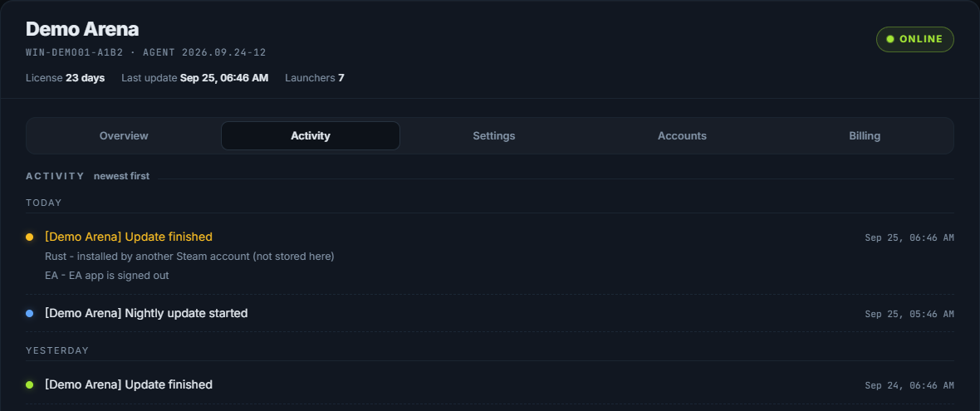980x411 pixels.
Task: Click the Launchers 7 text
Action: point(315,78)
